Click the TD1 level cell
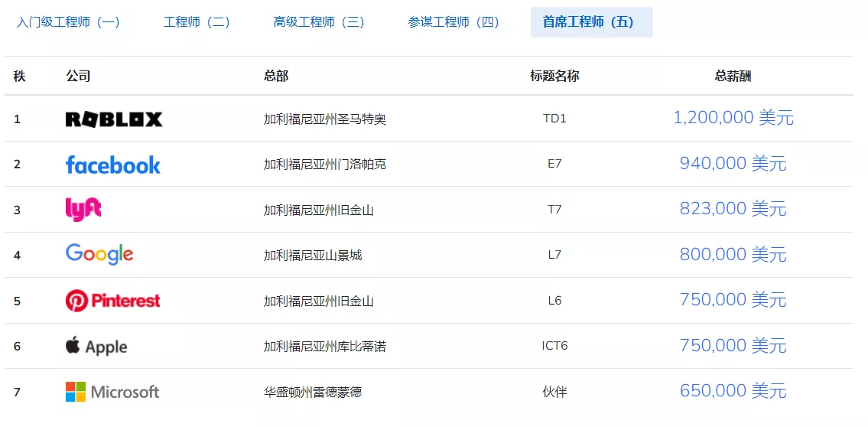Viewport: 868px width, 427px height. pos(554,119)
